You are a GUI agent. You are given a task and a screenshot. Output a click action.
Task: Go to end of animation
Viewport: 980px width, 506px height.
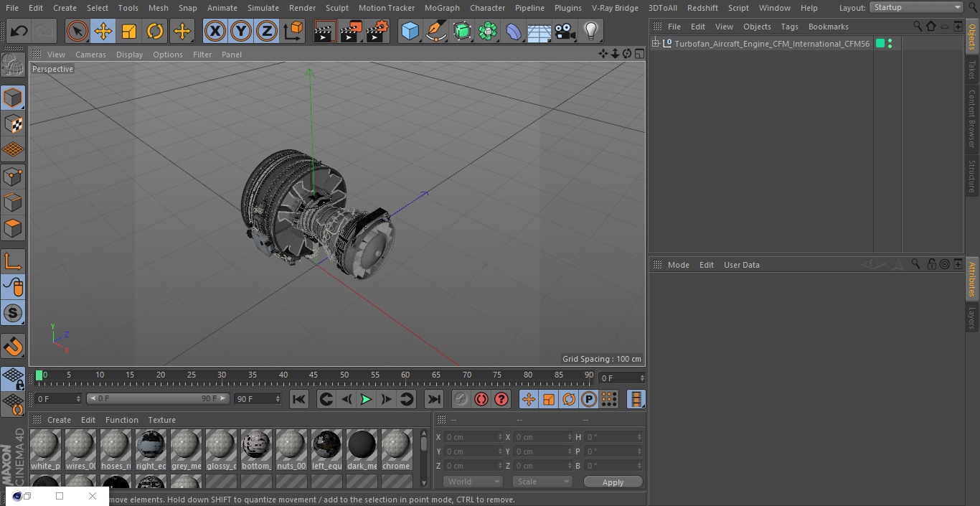pyautogui.click(x=434, y=399)
